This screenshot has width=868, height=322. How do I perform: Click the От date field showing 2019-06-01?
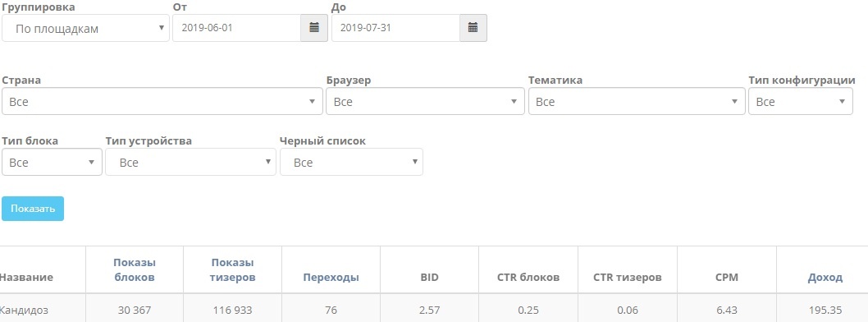237,28
